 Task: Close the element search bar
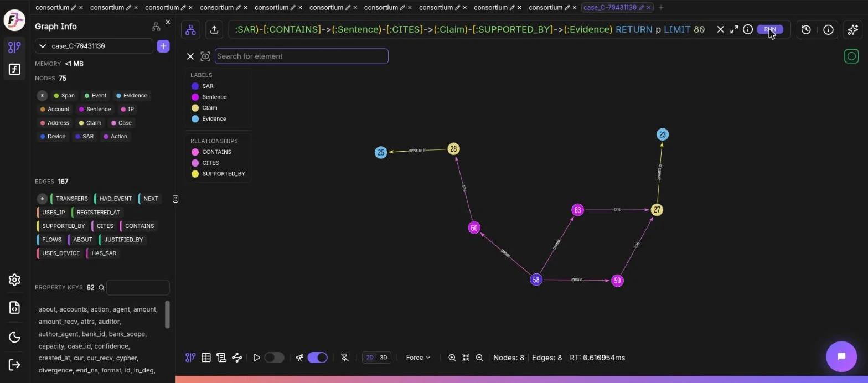[x=190, y=56]
